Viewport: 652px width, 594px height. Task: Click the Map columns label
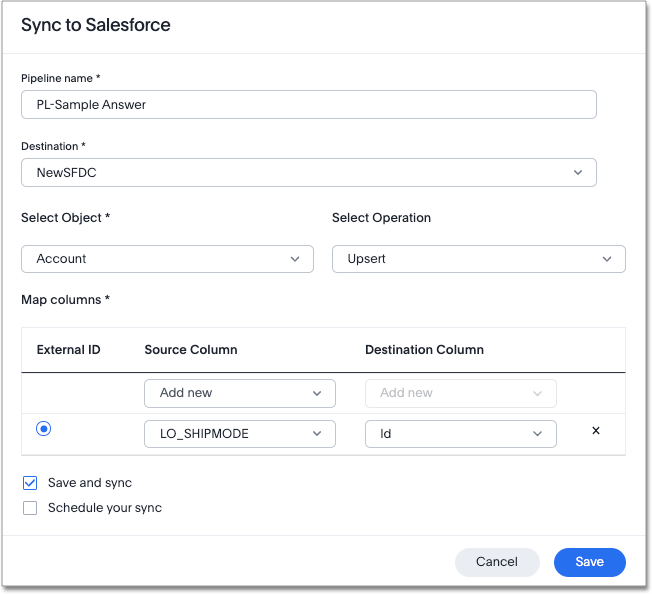(x=66, y=300)
